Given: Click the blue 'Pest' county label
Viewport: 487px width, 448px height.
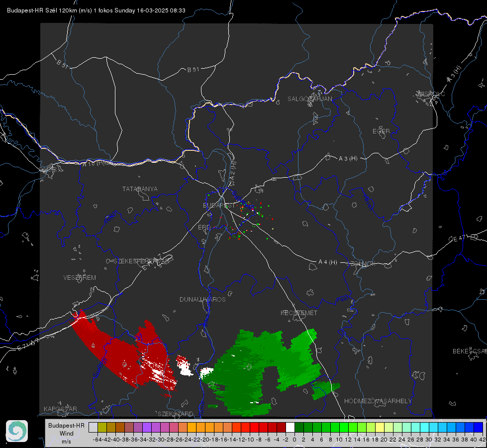Looking at the screenshot, I should (343, 299).
